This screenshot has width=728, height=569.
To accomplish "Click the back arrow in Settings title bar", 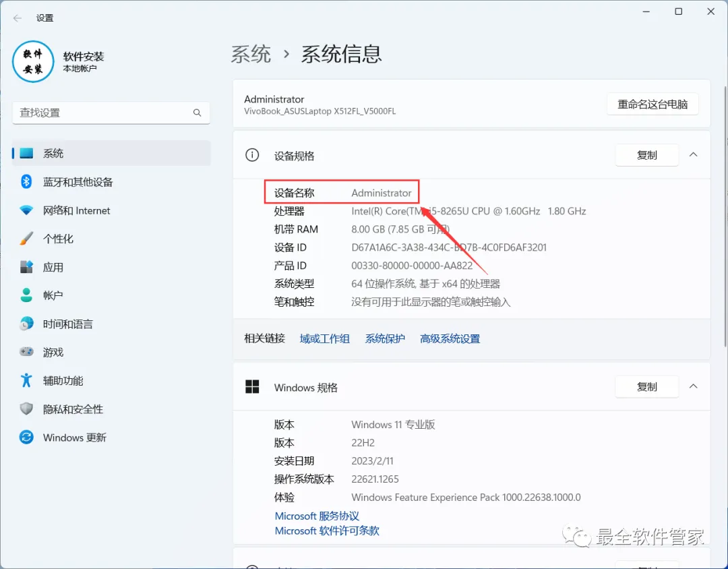I will (x=18, y=18).
